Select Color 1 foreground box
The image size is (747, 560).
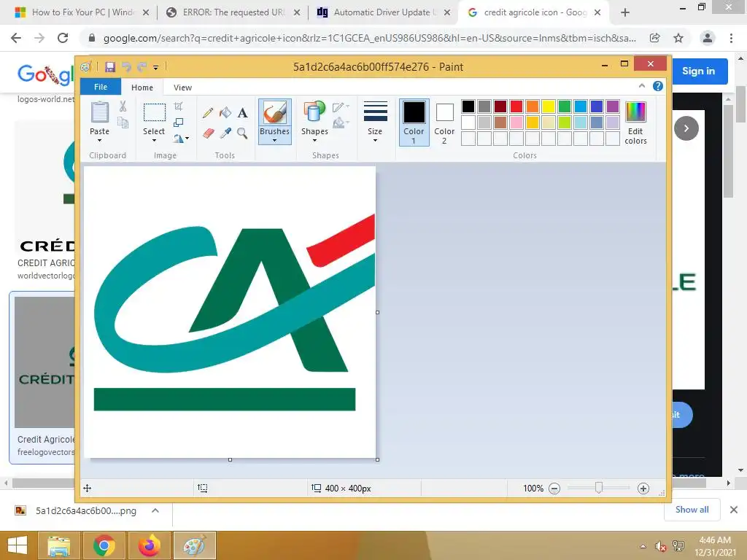414,122
